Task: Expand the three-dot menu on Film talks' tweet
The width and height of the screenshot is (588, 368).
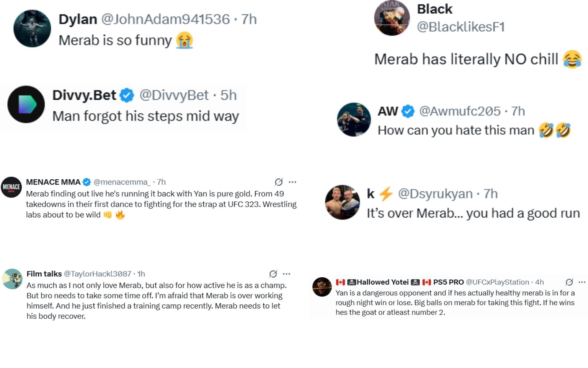Action: click(x=287, y=274)
